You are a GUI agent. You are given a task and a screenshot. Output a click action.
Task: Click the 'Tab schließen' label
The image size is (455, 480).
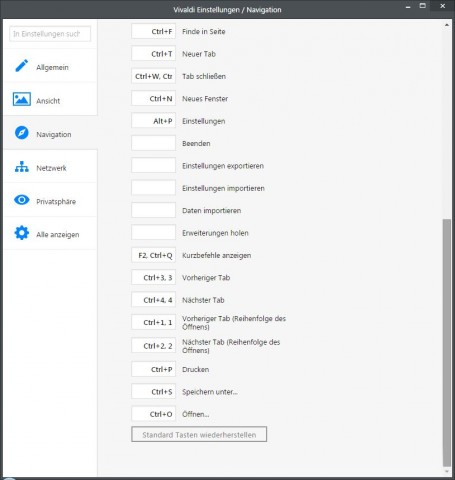(x=204, y=76)
